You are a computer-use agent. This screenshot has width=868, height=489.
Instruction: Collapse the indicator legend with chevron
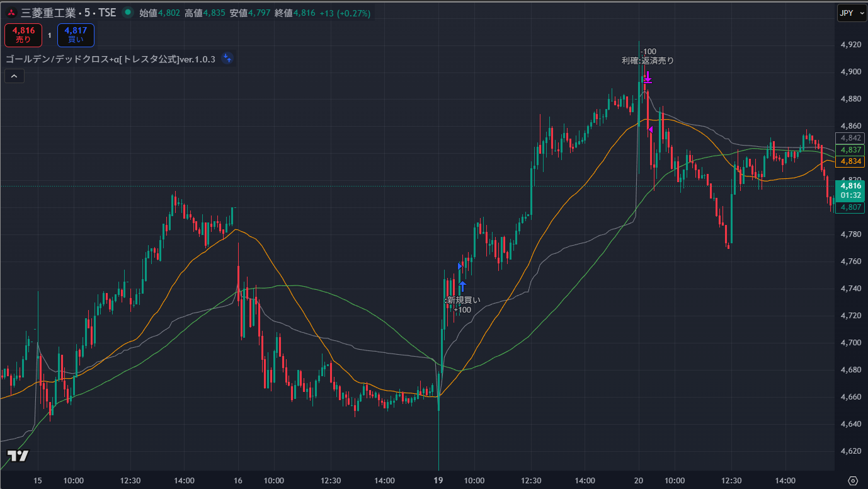tap(14, 76)
